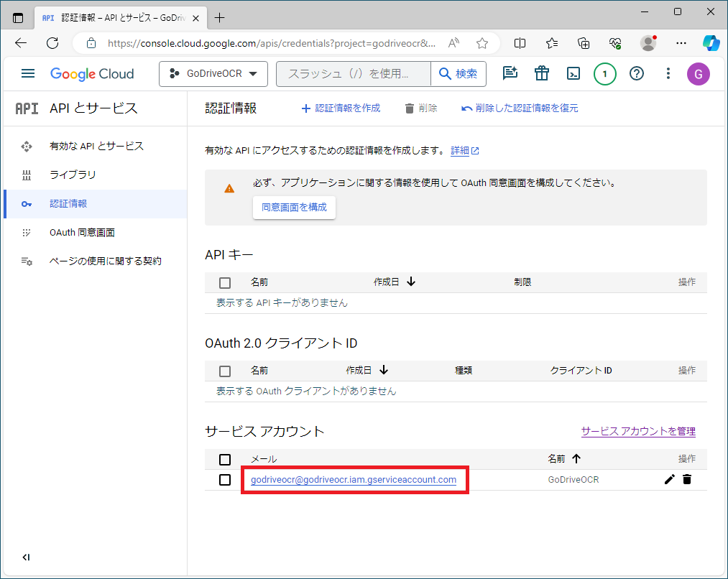Image resolution: width=728 pixels, height=579 pixels.
Task: Click the Google Cloud logo
Action: pyautogui.click(x=92, y=74)
